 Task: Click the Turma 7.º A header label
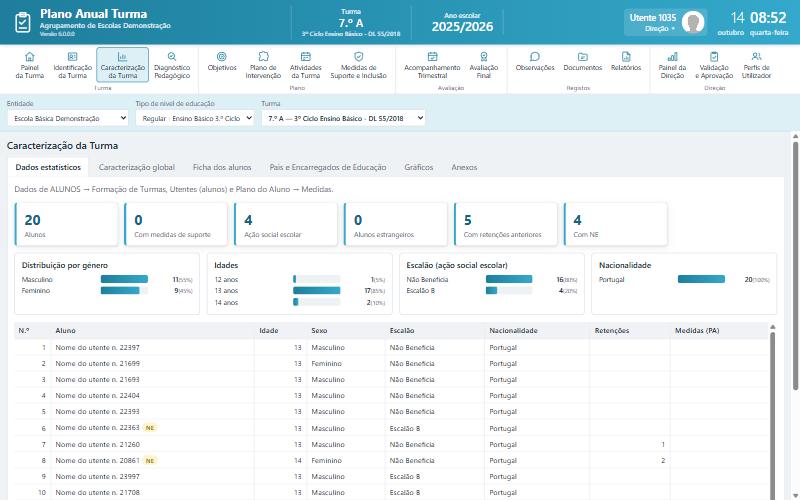coord(351,22)
